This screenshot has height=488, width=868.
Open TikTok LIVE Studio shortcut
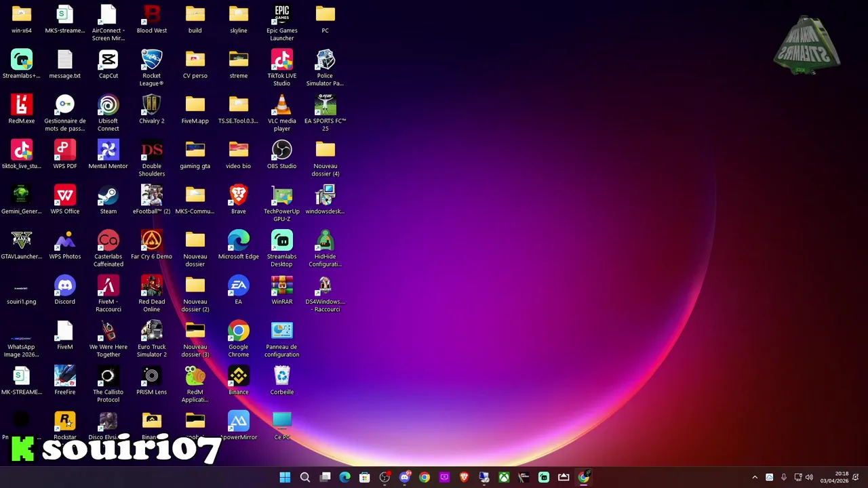point(282,68)
